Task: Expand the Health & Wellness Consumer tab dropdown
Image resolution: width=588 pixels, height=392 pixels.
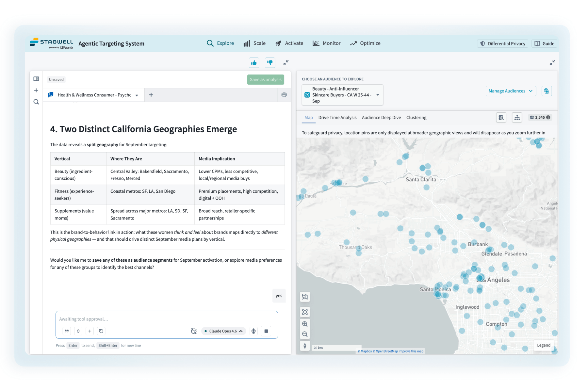Action: (137, 95)
